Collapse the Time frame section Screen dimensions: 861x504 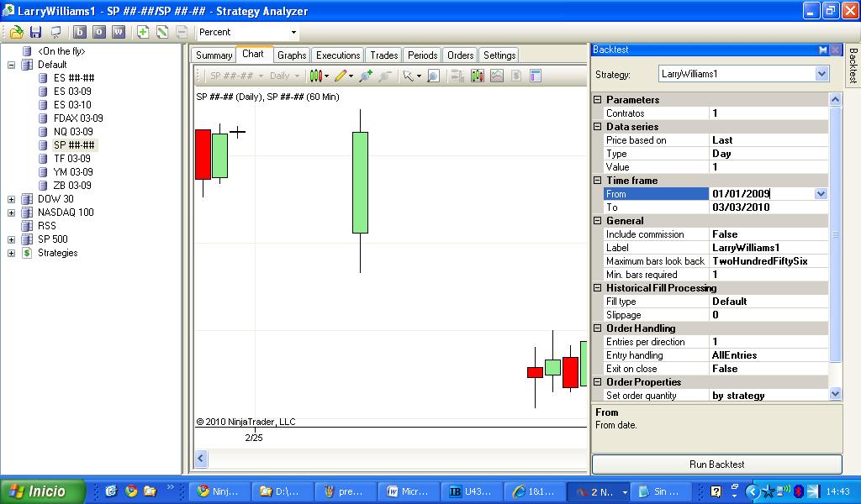pos(598,181)
